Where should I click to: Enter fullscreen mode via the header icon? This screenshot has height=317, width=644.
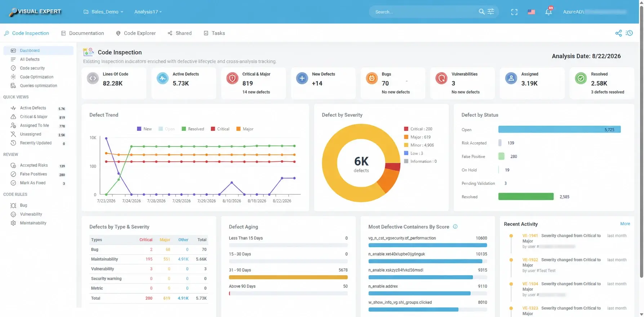click(514, 12)
